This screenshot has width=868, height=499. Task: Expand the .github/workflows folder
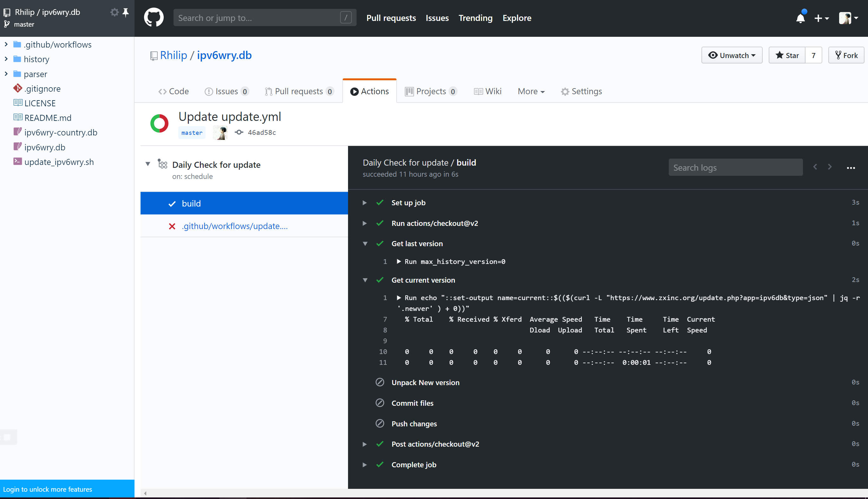tap(6, 44)
